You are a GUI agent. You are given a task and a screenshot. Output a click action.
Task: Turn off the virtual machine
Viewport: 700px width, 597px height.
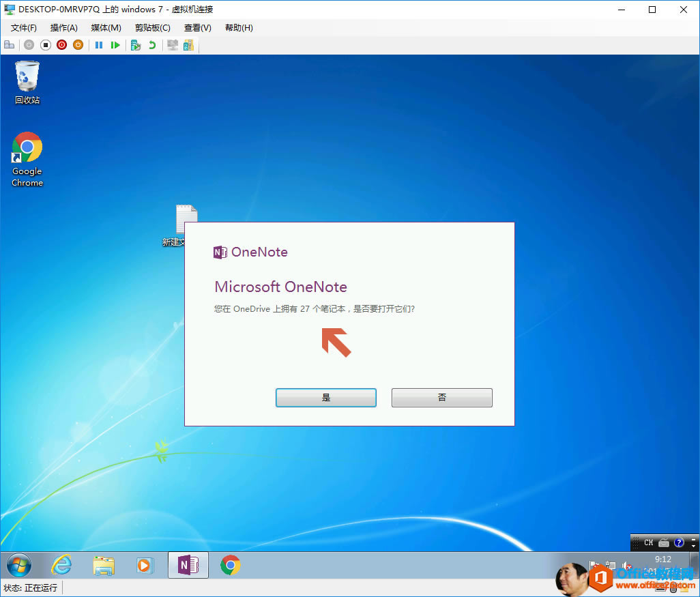point(45,44)
